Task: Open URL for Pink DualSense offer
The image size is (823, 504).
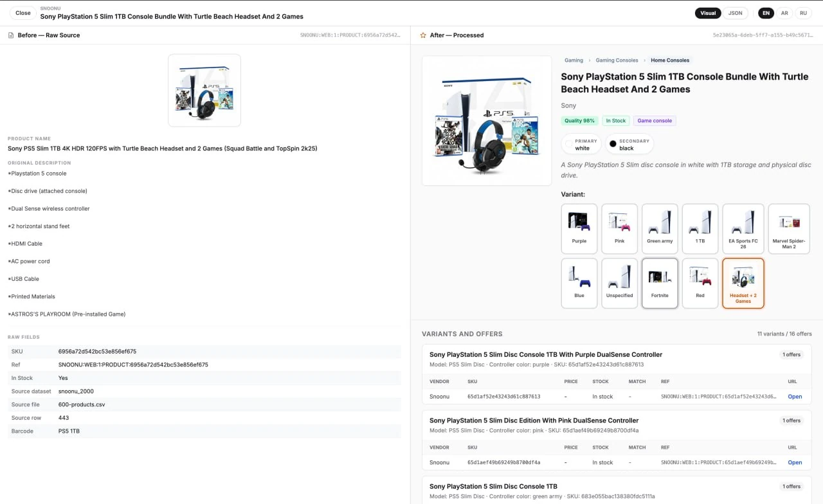Action: 795,462
